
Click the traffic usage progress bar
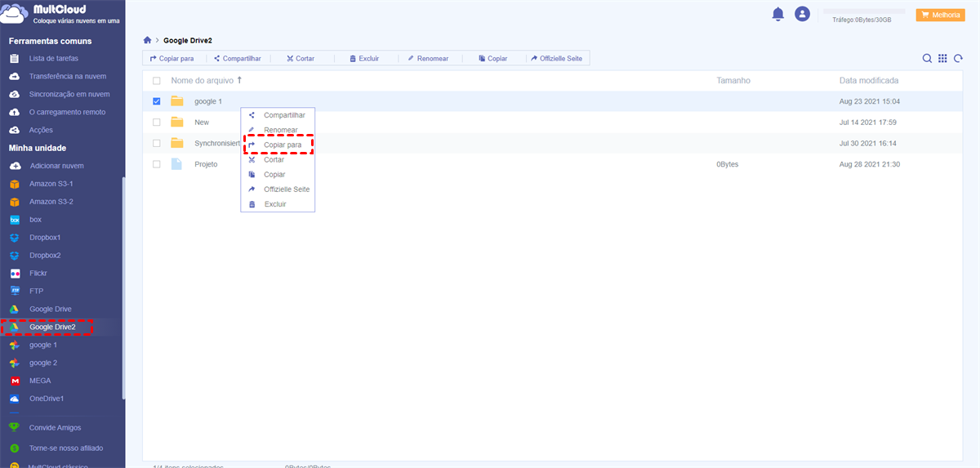tap(863, 11)
